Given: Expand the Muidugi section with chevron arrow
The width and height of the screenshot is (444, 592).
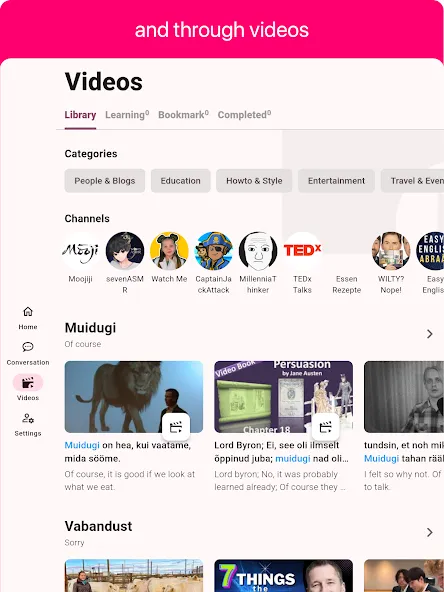Looking at the screenshot, I should [430, 334].
